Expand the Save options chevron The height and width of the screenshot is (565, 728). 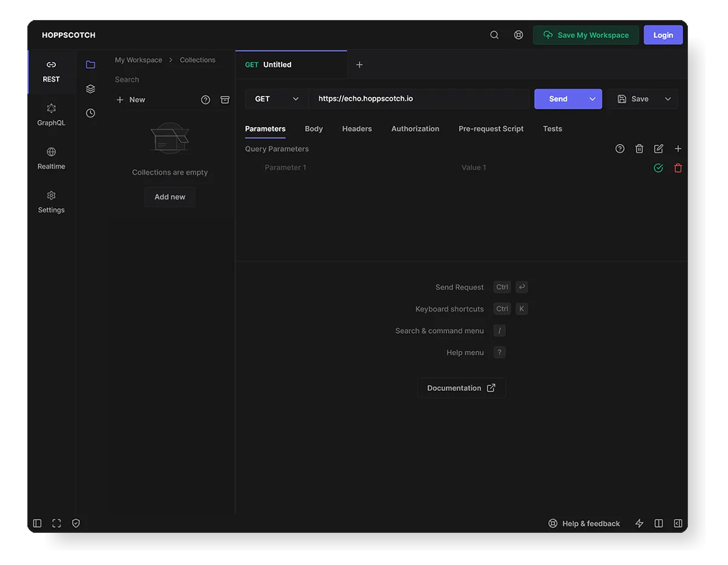[x=668, y=99]
